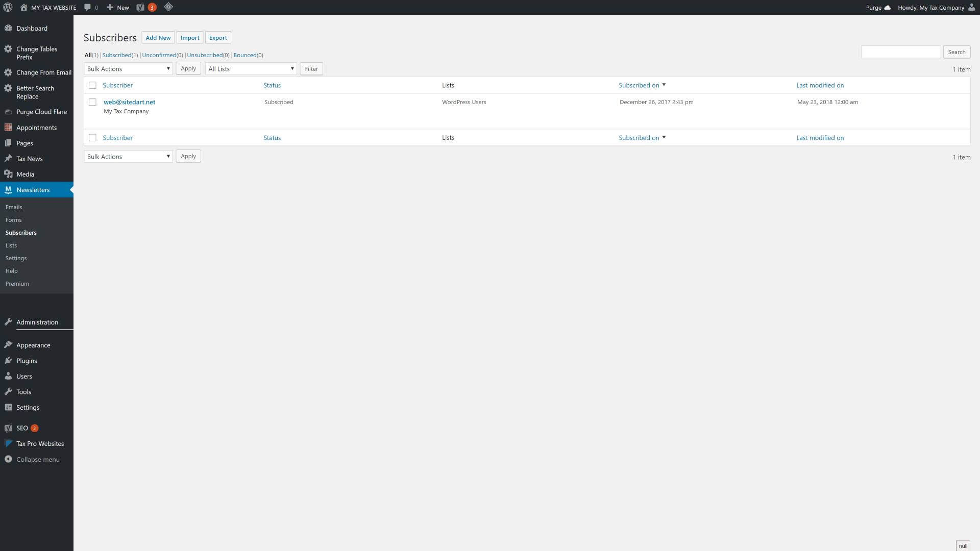Filter by Unconfirmed(0) status

tap(162, 55)
